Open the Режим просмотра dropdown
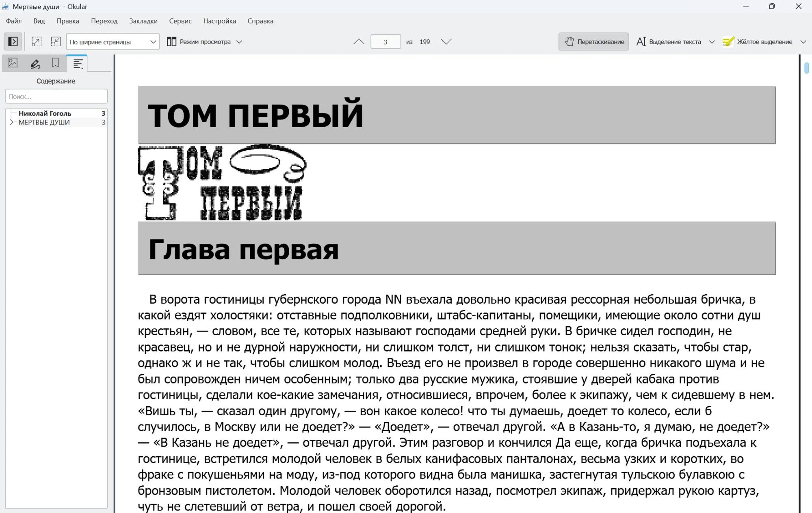Viewport: 812px width, 513px height. coord(204,41)
